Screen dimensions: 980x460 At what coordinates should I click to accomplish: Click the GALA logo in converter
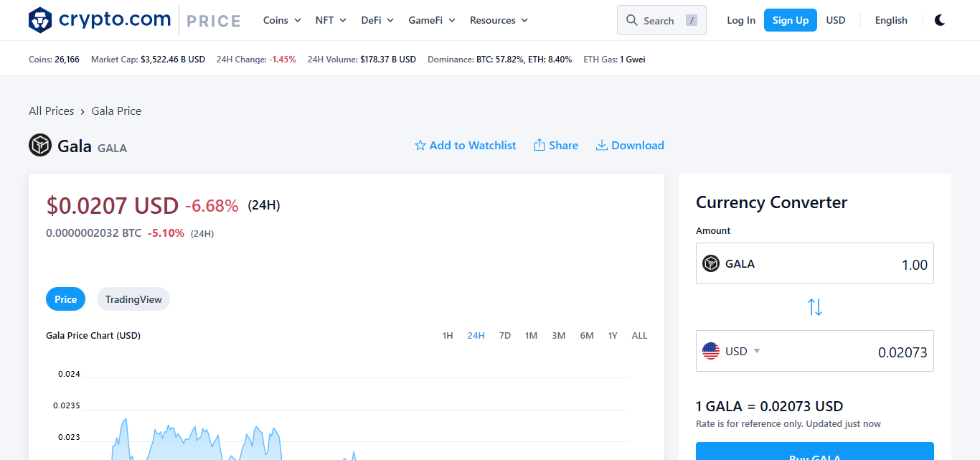[x=711, y=263]
